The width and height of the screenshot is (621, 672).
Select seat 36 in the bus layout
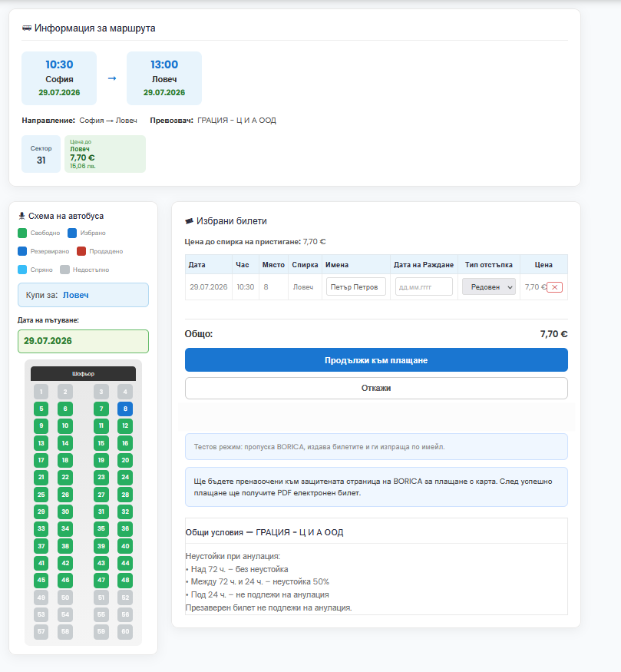point(125,529)
